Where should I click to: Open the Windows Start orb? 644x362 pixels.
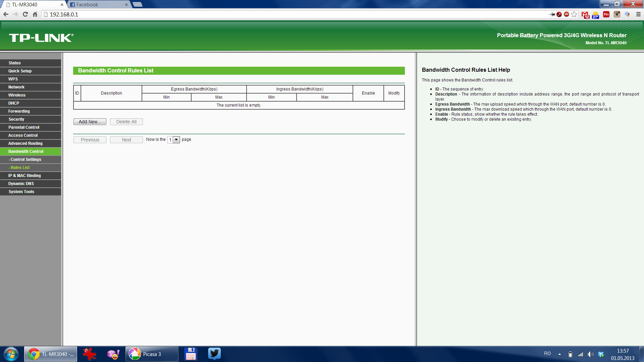coord(11,354)
